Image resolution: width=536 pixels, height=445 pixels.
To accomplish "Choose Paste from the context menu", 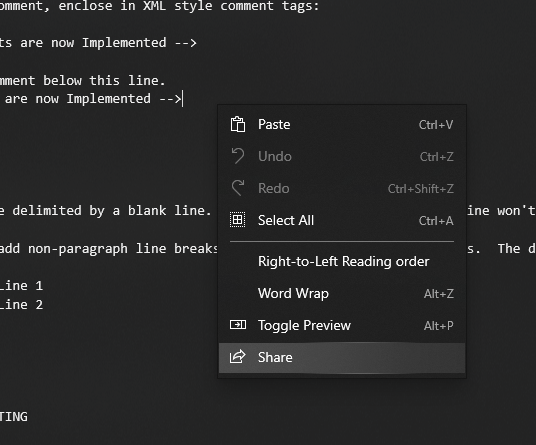I will click(x=342, y=124).
